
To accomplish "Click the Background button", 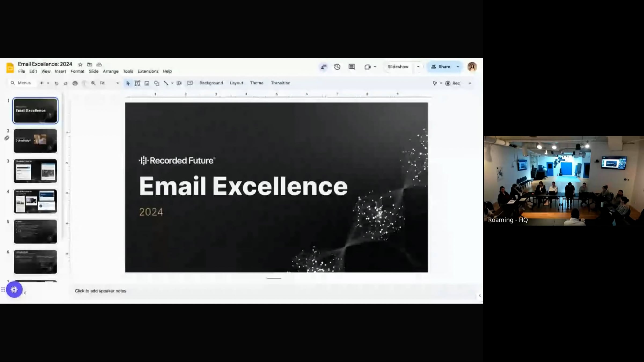I will click(211, 83).
